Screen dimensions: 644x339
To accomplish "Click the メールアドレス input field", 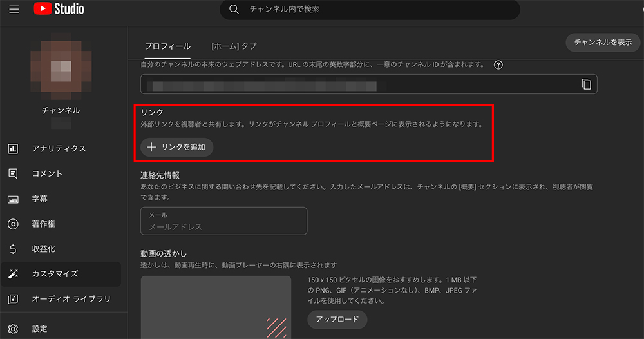I will click(224, 221).
